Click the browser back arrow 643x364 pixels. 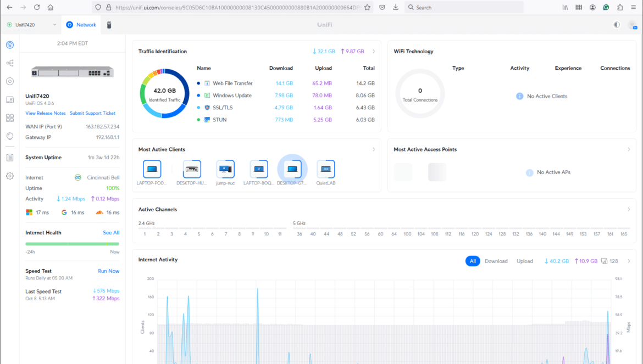pyautogui.click(x=9, y=7)
